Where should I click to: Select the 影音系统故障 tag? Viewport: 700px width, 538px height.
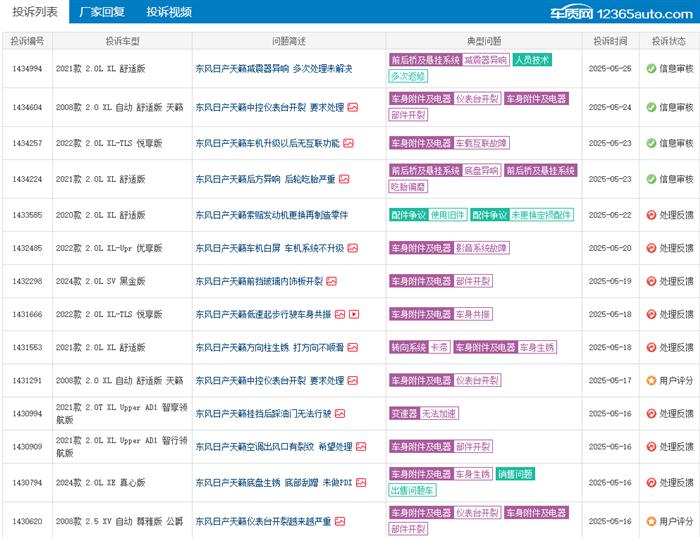click(x=481, y=248)
